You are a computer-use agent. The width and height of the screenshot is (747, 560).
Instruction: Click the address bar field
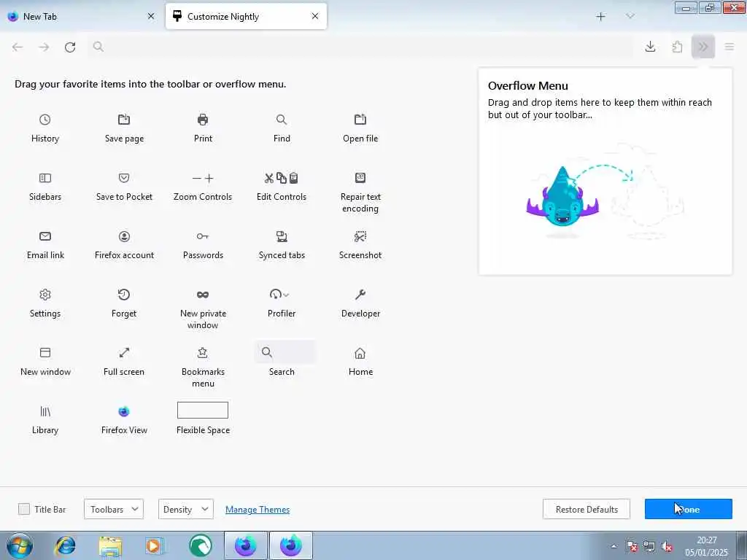pyautogui.click(x=361, y=47)
